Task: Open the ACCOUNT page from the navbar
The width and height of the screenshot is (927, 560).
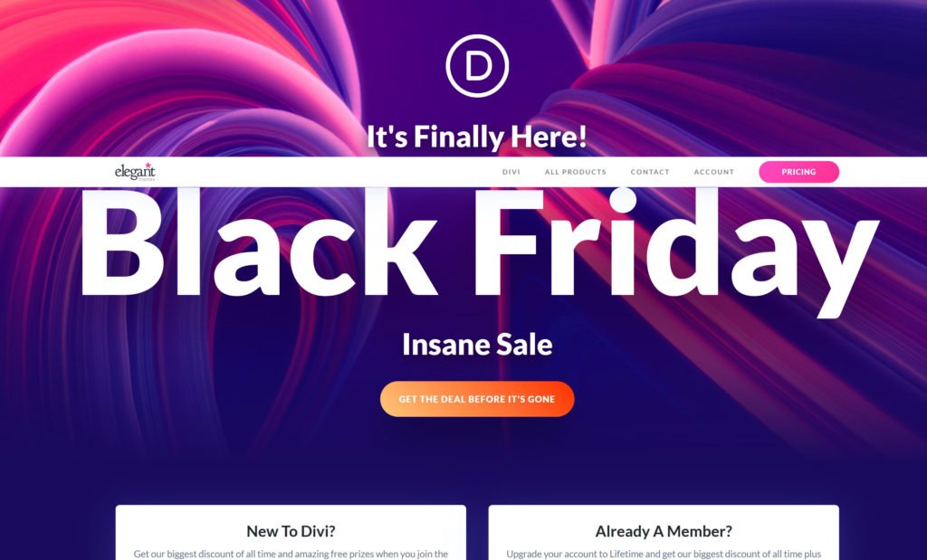Action: pyautogui.click(x=713, y=171)
